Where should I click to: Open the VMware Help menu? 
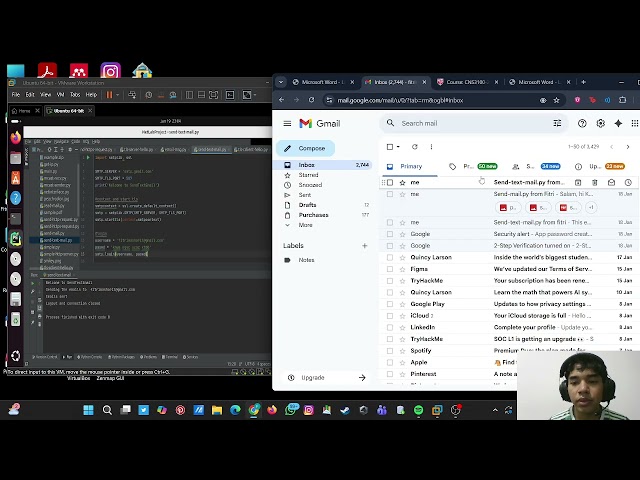click(91, 95)
